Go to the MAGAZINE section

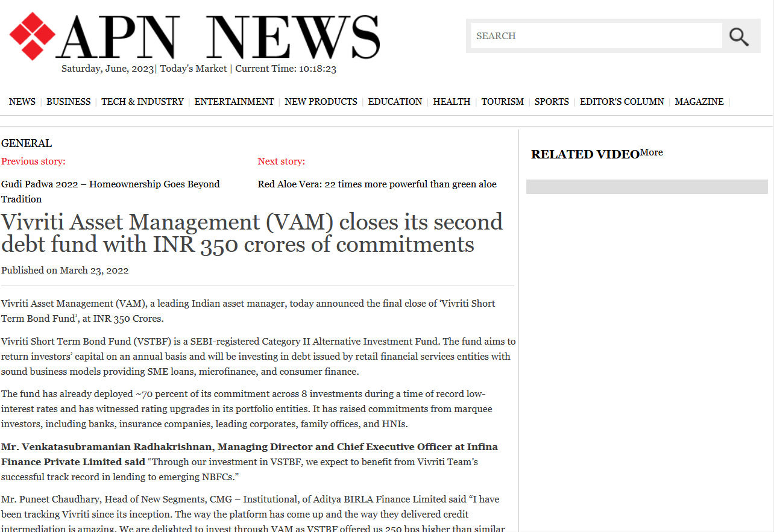(699, 102)
